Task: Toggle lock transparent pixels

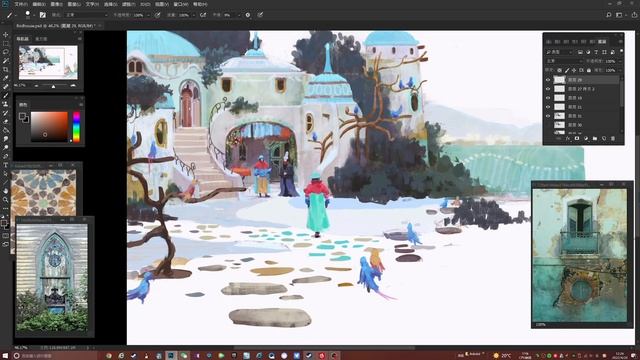Action: 559,71
